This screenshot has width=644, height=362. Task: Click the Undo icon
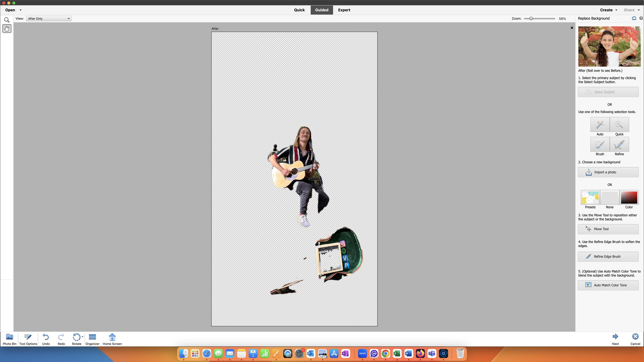point(46,337)
